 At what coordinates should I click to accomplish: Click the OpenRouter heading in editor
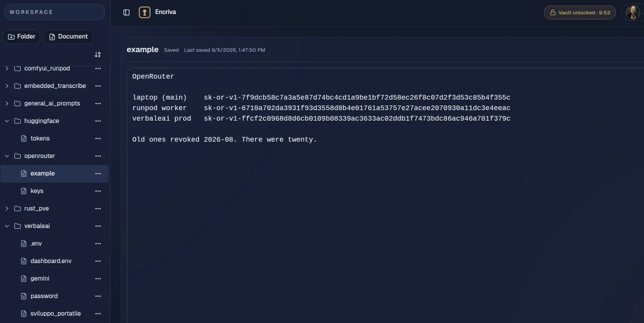click(x=153, y=77)
